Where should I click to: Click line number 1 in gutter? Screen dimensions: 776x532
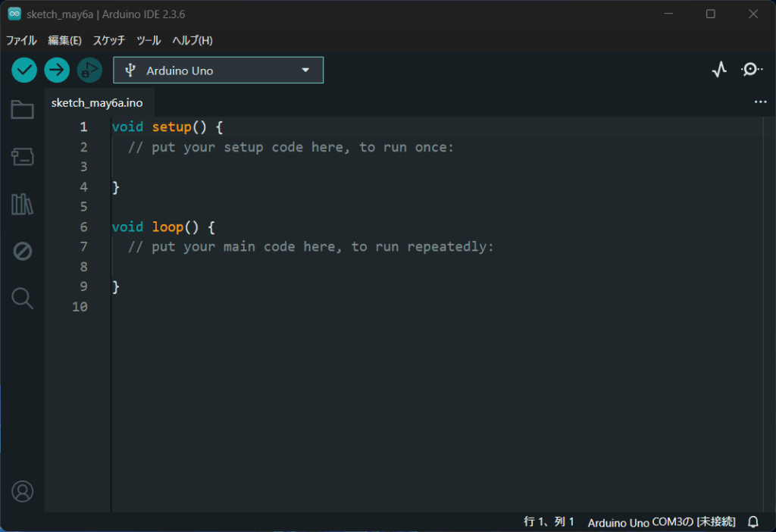tap(83, 127)
